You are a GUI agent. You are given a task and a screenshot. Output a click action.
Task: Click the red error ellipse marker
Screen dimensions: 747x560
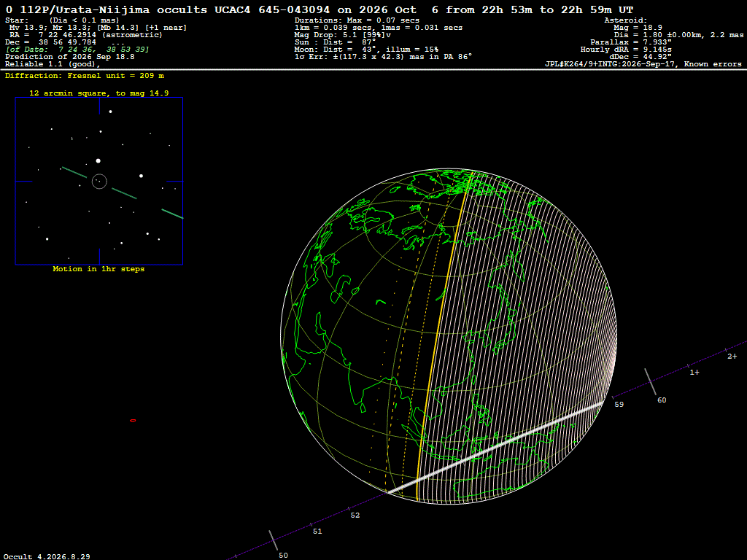(x=133, y=421)
